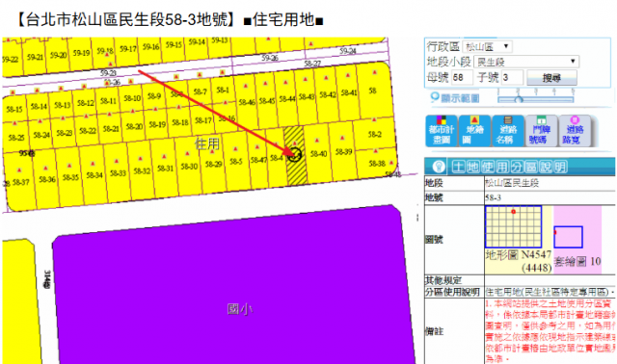Click parcel 58-20 on the map

point(134,126)
